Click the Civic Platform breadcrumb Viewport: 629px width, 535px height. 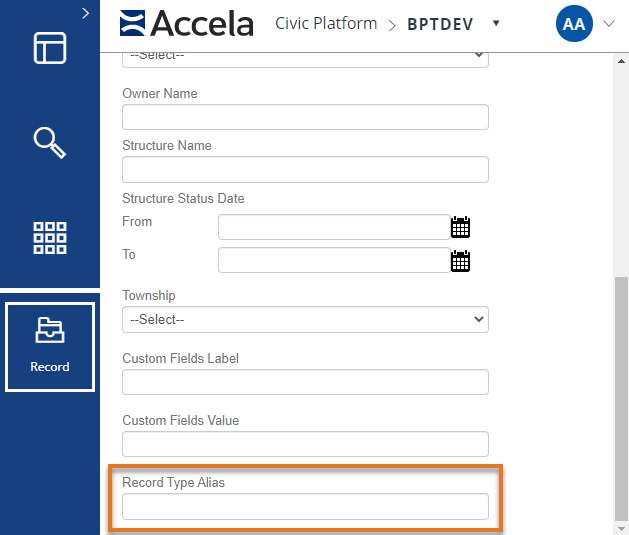(x=326, y=23)
